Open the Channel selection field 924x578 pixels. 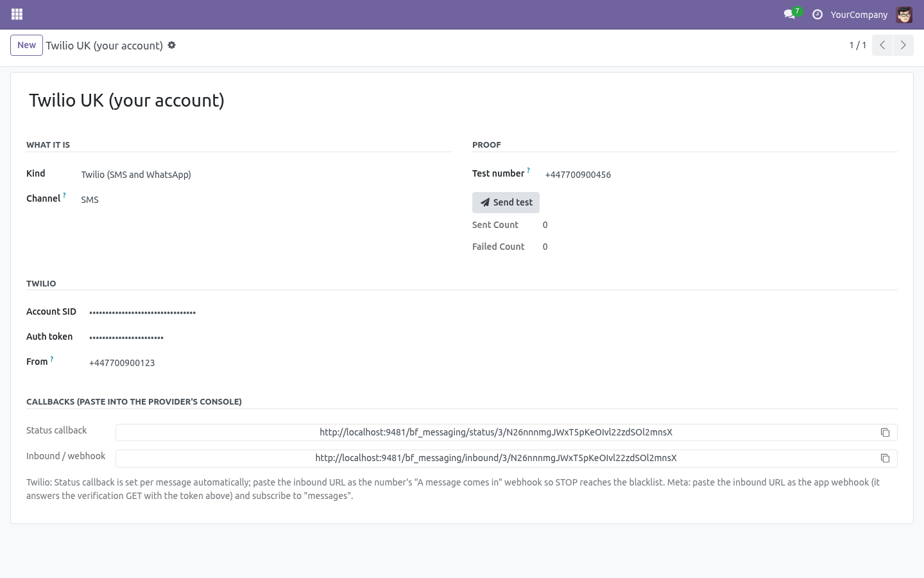(x=264, y=200)
